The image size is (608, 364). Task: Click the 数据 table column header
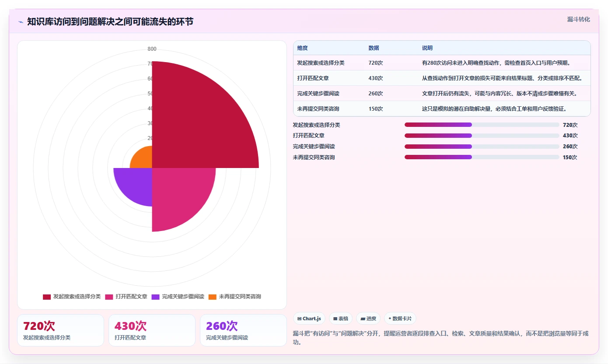click(374, 48)
